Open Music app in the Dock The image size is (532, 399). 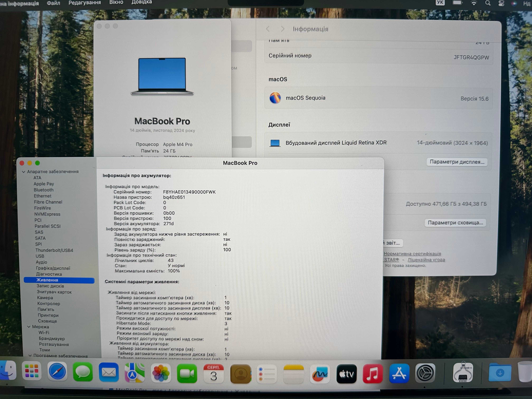(x=372, y=374)
